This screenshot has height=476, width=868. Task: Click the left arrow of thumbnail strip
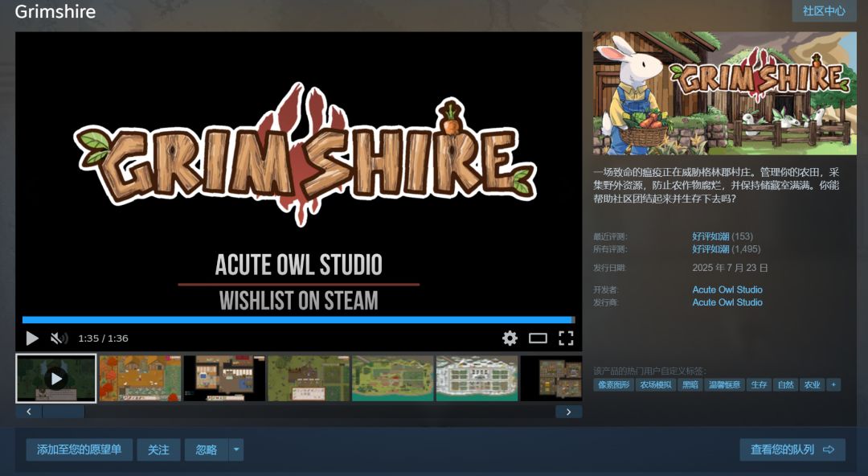coord(29,412)
